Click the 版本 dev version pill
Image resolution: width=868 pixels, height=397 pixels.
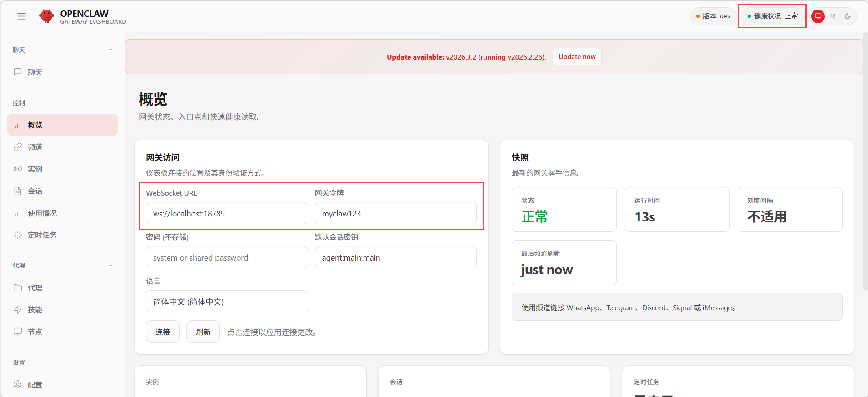[713, 16]
